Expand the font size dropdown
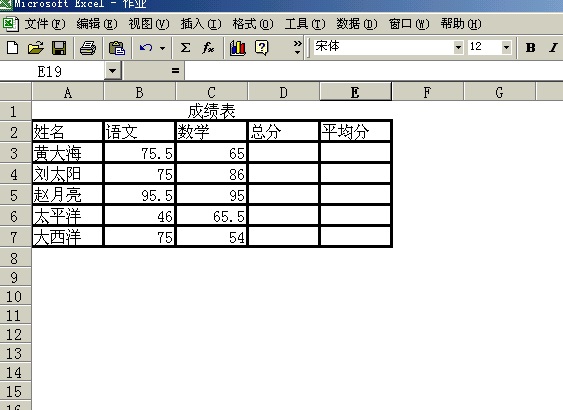563x410 pixels. click(506, 47)
